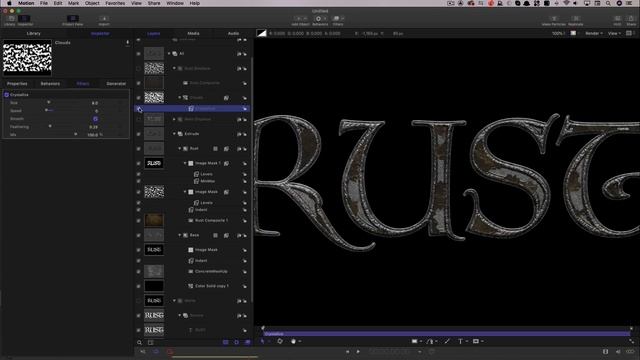The height and width of the screenshot is (360, 640).
Task: Select the Rectangle shape tool
Action: click(x=414, y=341)
